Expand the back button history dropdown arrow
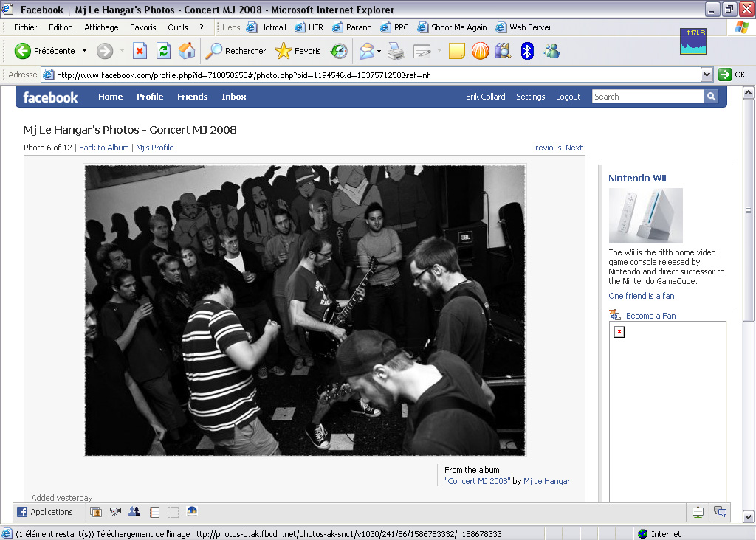Viewport: 756px width, 540px height. (x=84, y=51)
